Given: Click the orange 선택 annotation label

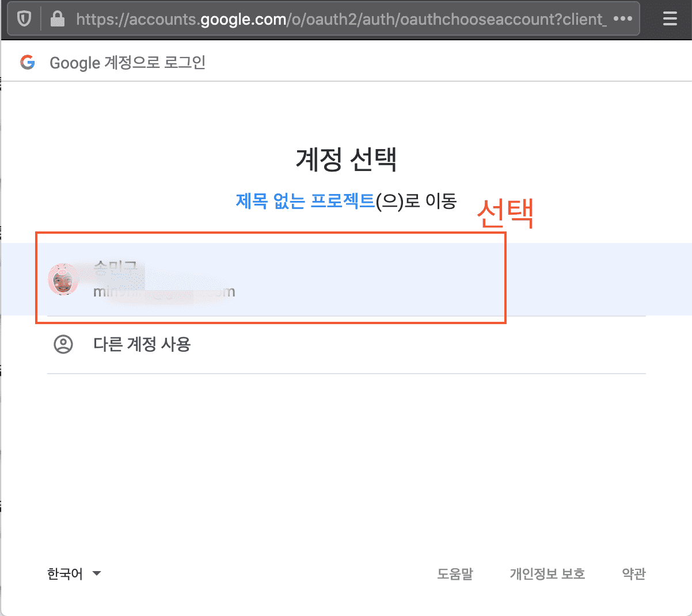Looking at the screenshot, I should (x=505, y=213).
